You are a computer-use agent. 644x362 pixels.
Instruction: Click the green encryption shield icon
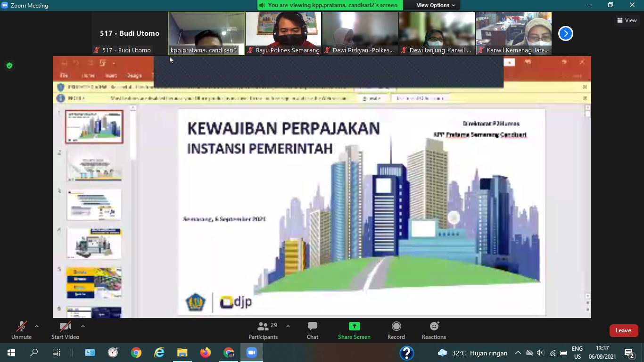click(9, 66)
